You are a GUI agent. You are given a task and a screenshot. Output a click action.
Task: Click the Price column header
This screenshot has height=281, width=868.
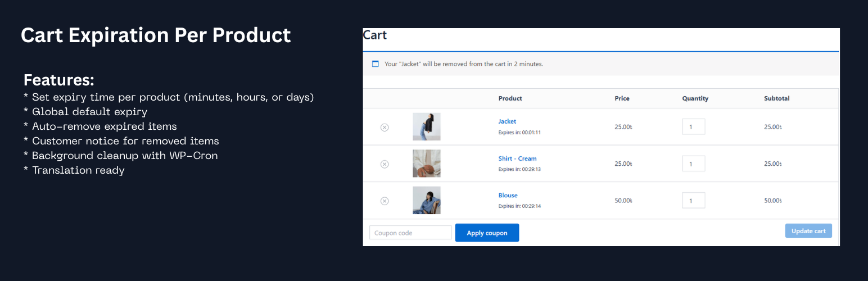tap(622, 98)
